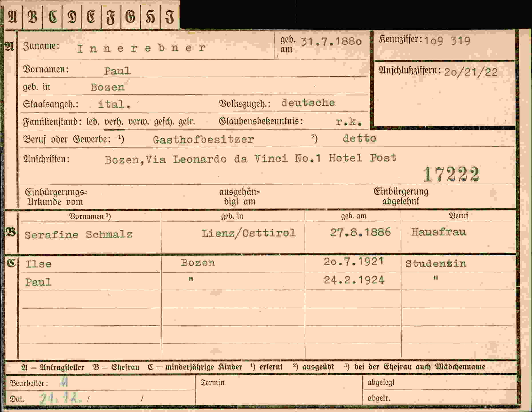Viewport: 532px width, 412px height.
Task: Click the legend text 'A = Antragsteller'
Action: click(x=53, y=367)
